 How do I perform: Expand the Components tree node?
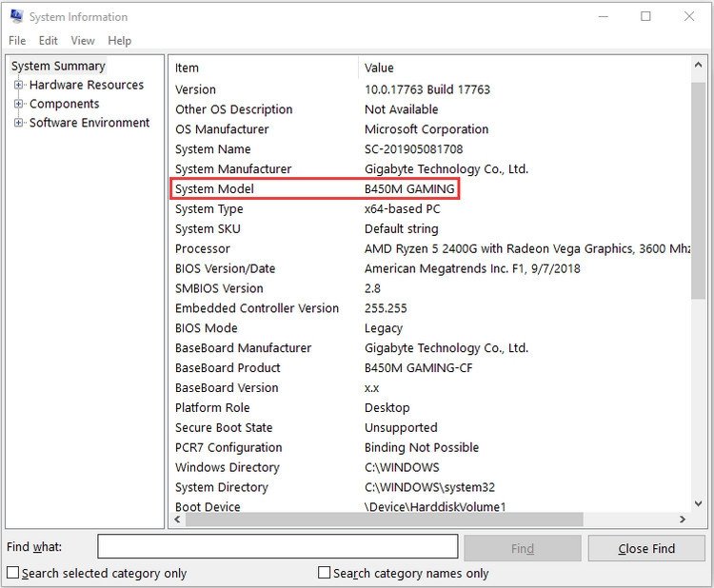pos(18,104)
